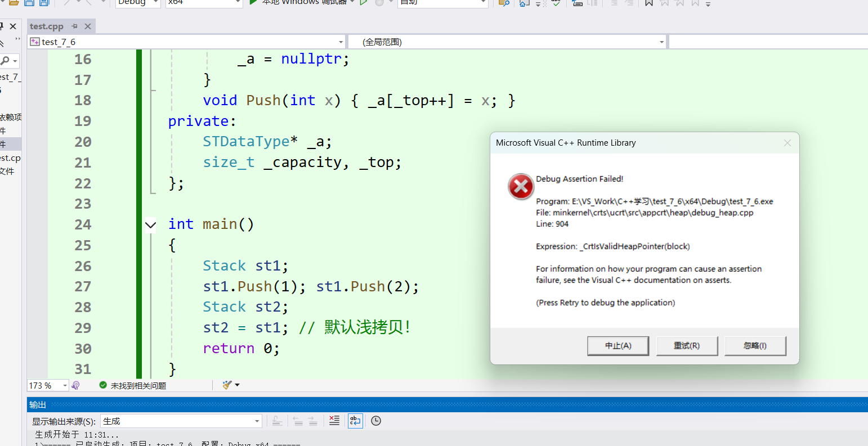Open the empty member navigation dropdown
This screenshot has height=446, width=868.
[768, 42]
